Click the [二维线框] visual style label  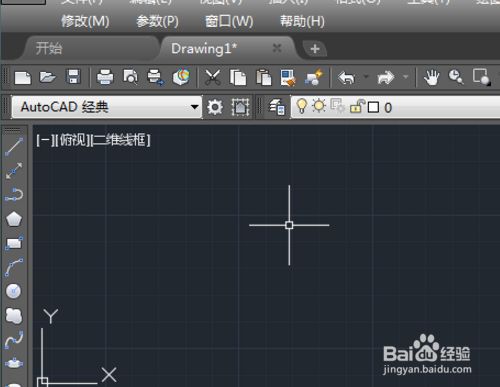click(121, 140)
